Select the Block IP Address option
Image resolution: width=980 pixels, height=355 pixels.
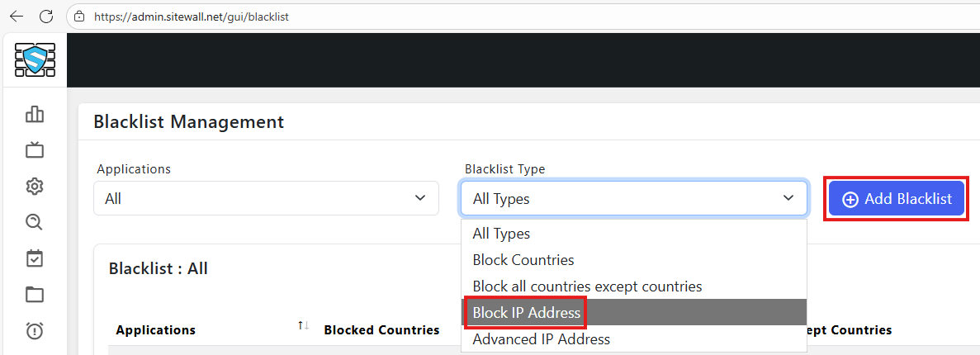(527, 313)
